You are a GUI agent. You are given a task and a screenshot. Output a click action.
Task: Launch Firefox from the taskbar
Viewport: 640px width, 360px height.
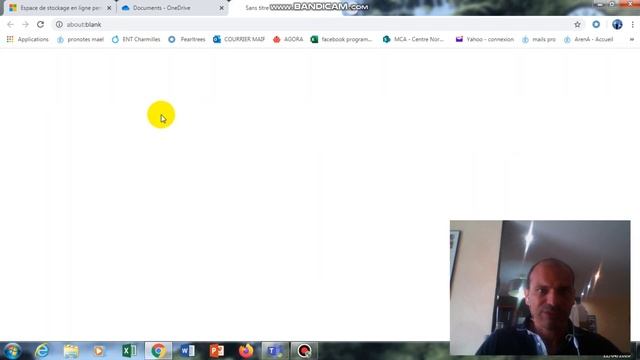pos(246,351)
